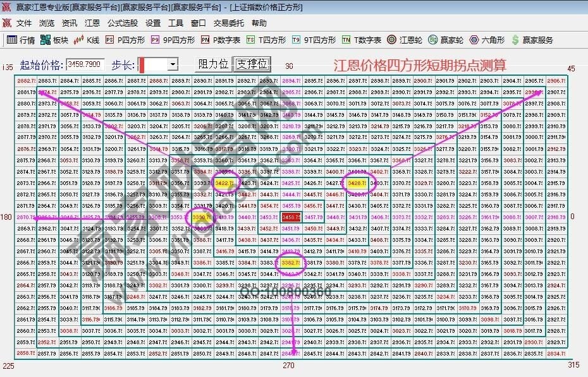Click the 赢家服务 dollar icon
The width and height of the screenshot is (588, 377).
coord(532,40)
